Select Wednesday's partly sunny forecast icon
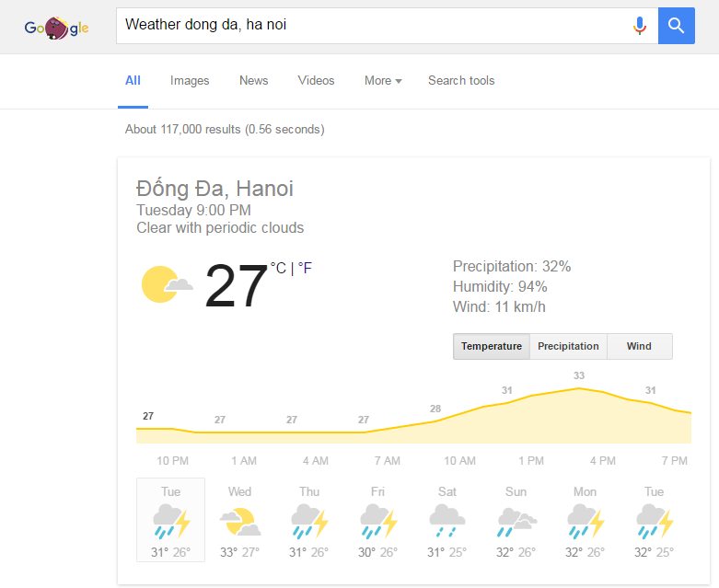This screenshot has width=719, height=588. point(240,521)
